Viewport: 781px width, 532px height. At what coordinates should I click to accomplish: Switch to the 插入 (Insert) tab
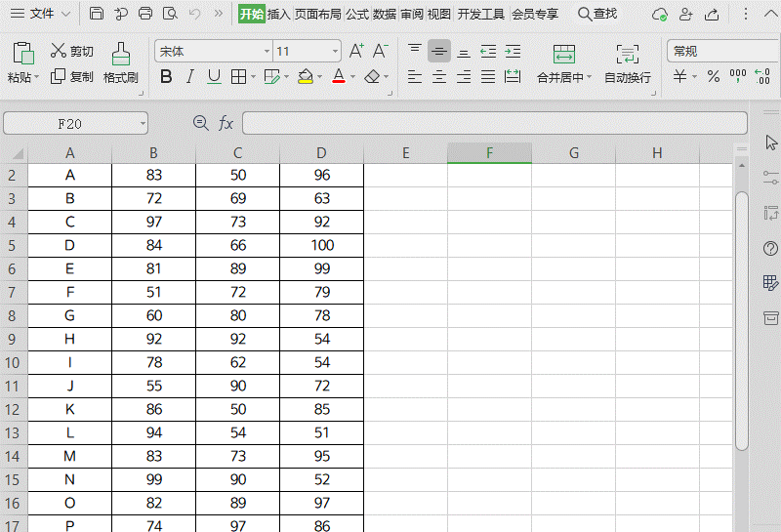(x=279, y=14)
